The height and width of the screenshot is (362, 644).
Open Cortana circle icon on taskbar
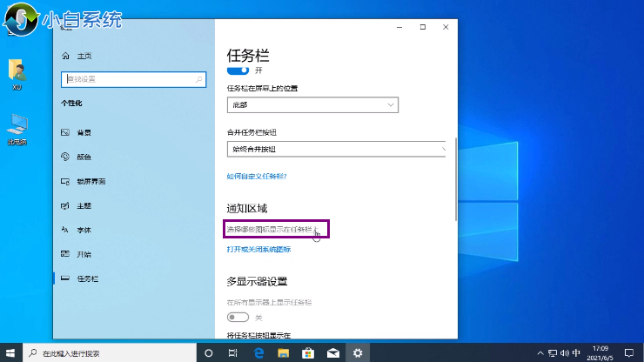tap(209, 353)
